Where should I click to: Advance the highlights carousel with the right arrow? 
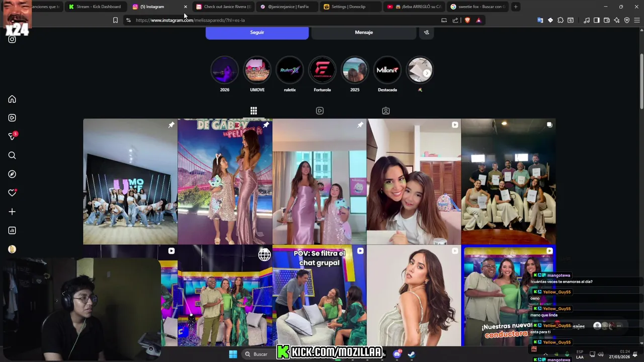tap(427, 73)
